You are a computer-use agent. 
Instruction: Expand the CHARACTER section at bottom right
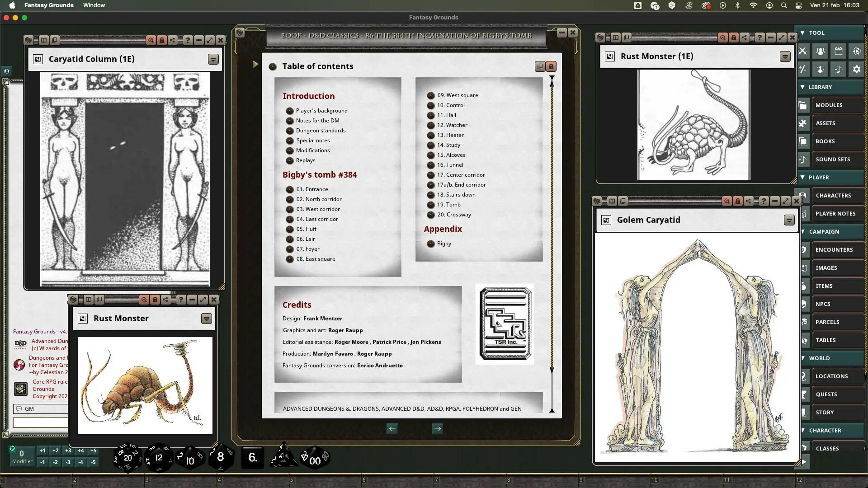pyautogui.click(x=803, y=430)
